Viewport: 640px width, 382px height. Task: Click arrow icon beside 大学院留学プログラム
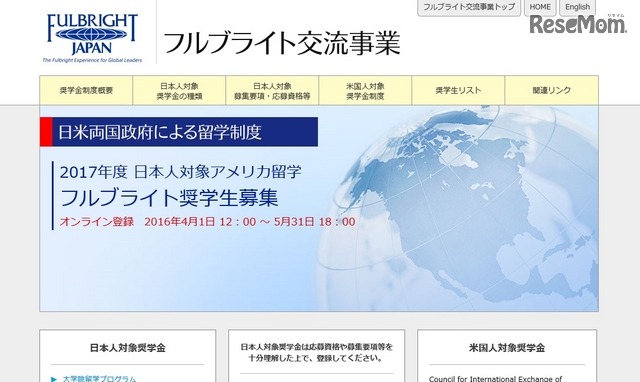54,379
